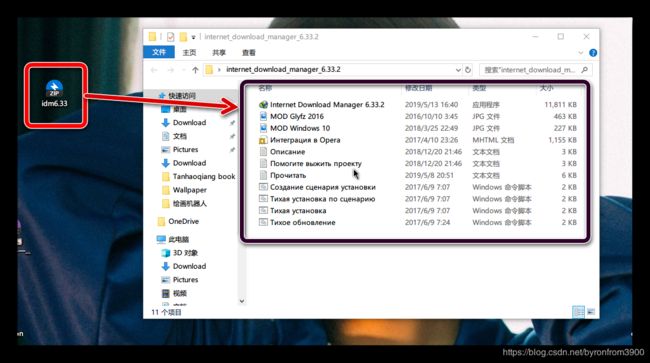Click the 2019/5/13 16:40 date cell
Screen dimensions: 650x363
(x=431, y=105)
